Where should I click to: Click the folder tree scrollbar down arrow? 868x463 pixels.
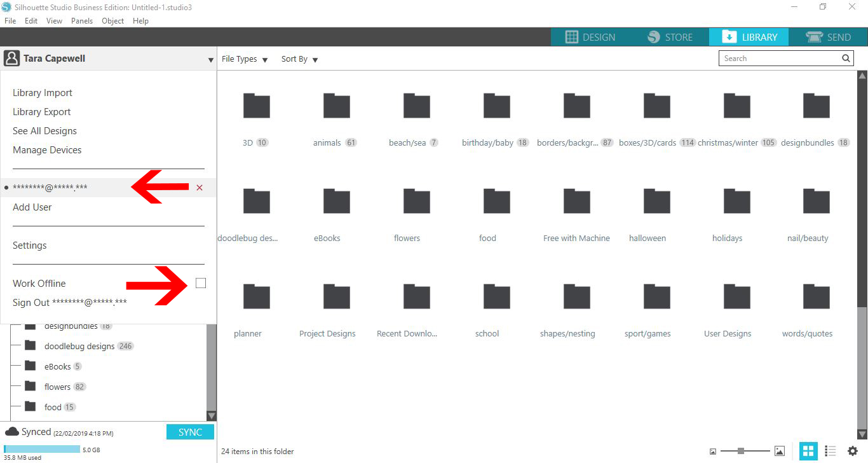click(212, 416)
